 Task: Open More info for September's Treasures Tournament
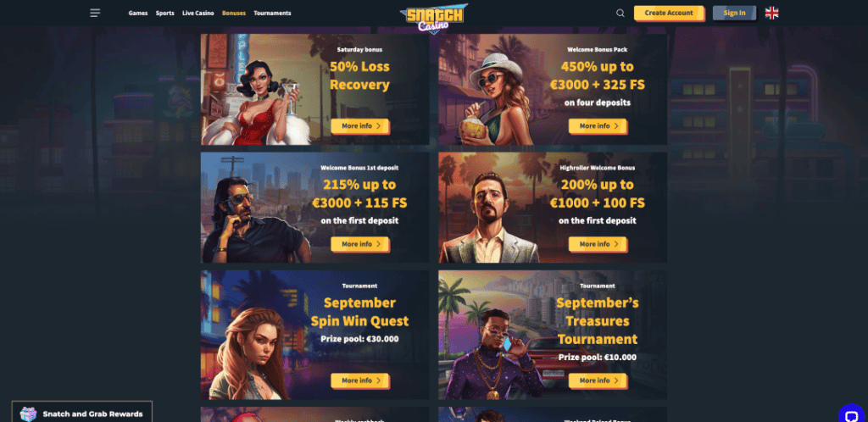point(598,380)
